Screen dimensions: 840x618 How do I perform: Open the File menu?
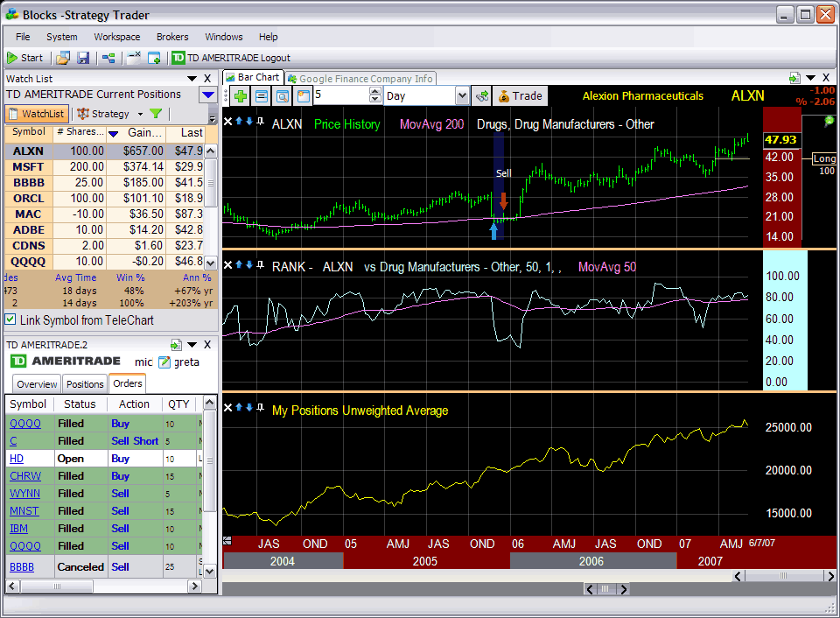23,37
